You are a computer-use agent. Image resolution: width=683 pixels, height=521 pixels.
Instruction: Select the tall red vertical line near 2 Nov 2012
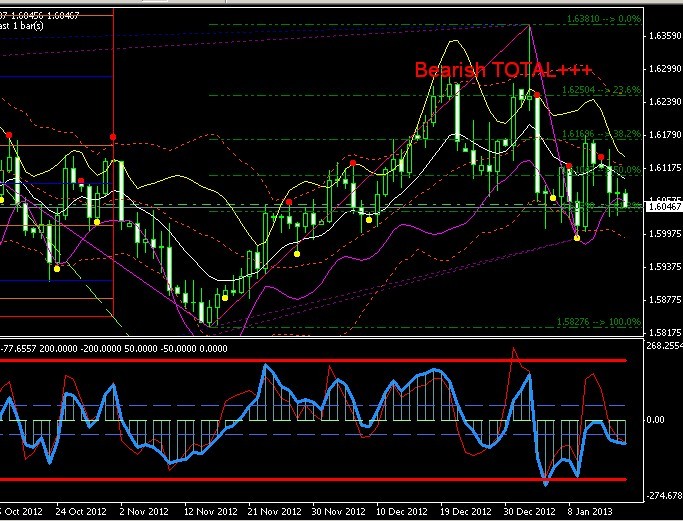pyautogui.click(x=113, y=162)
